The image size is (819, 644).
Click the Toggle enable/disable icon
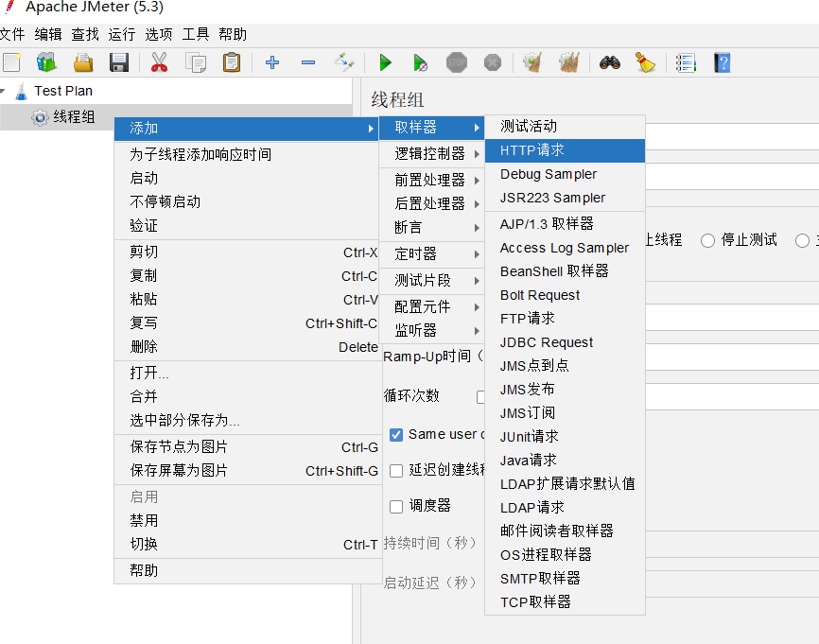pos(344,62)
